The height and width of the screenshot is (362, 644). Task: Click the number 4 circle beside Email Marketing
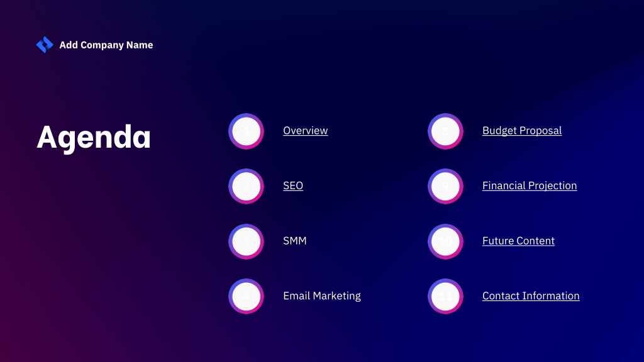click(x=246, y=297)
